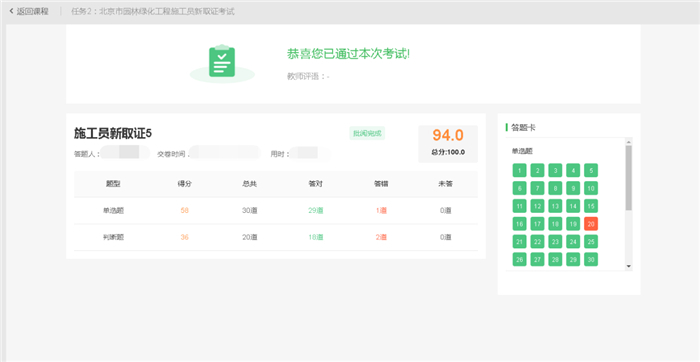Click the 单选题 row in score table
Image resolution: width=700 pixels, height=362 pixels.
[x=276, y=211]
